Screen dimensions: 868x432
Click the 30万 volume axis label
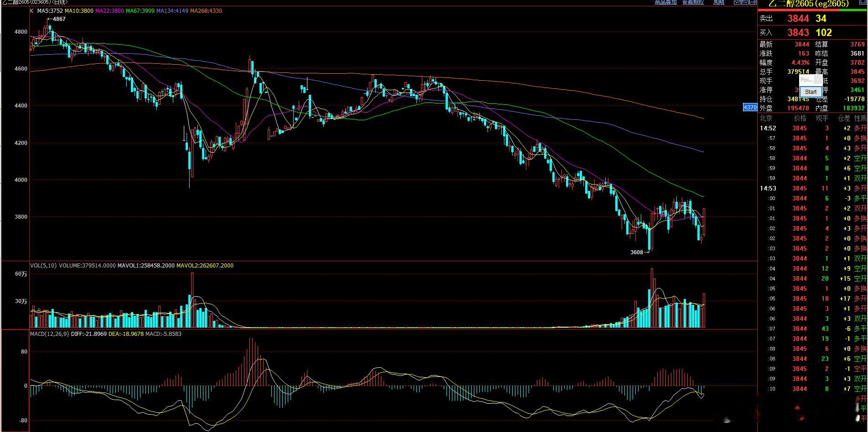(21, 301)
